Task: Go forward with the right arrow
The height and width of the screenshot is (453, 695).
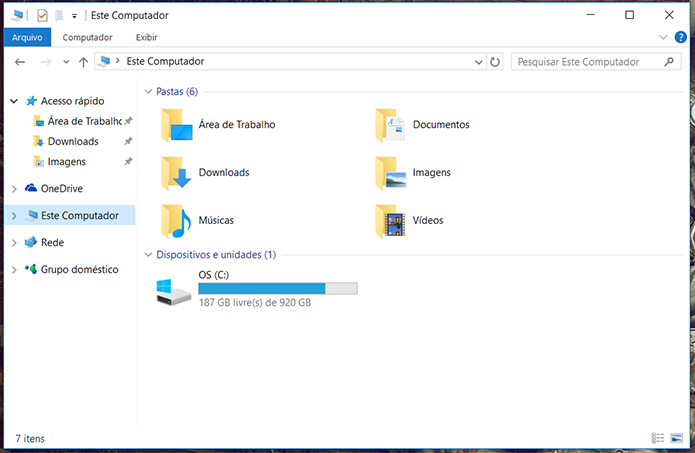Action: tap(46, 62)
